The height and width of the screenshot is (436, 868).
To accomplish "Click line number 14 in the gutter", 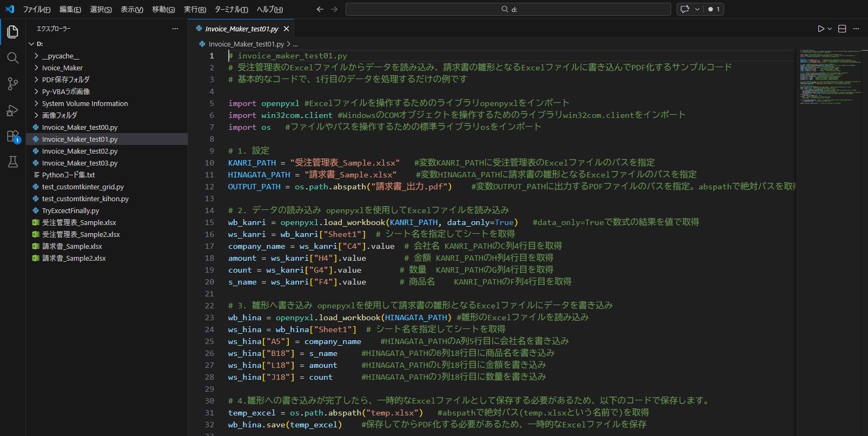I will [x=209, y=210].
